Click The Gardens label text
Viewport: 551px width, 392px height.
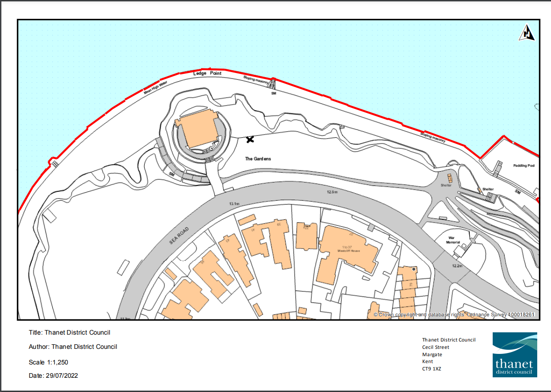pos(258,159)
